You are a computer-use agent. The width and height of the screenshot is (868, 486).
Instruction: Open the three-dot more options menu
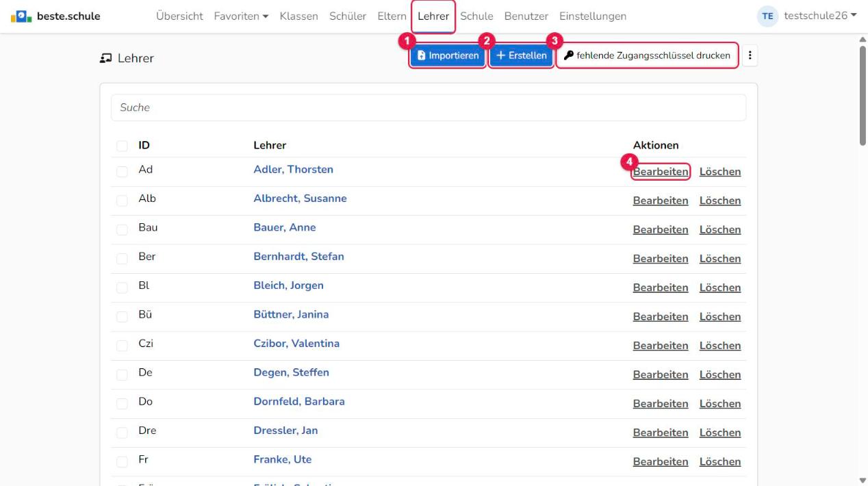click(751, 55)
